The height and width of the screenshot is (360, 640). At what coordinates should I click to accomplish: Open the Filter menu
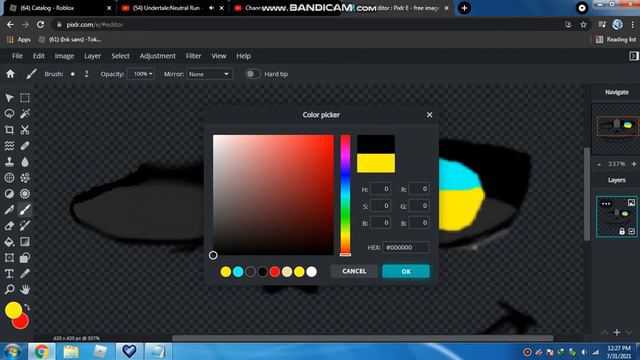(193, 56)
